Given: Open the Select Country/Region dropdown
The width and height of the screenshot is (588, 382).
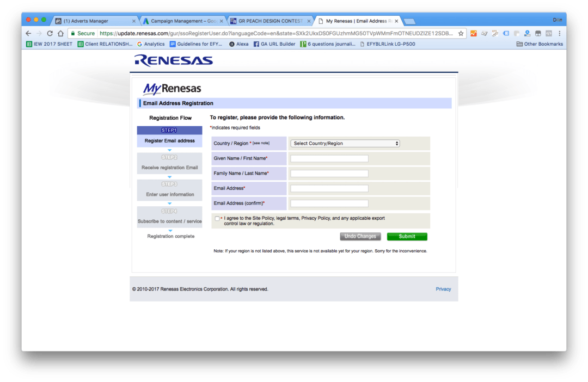Looking at the screenshot, I should 345,144.
